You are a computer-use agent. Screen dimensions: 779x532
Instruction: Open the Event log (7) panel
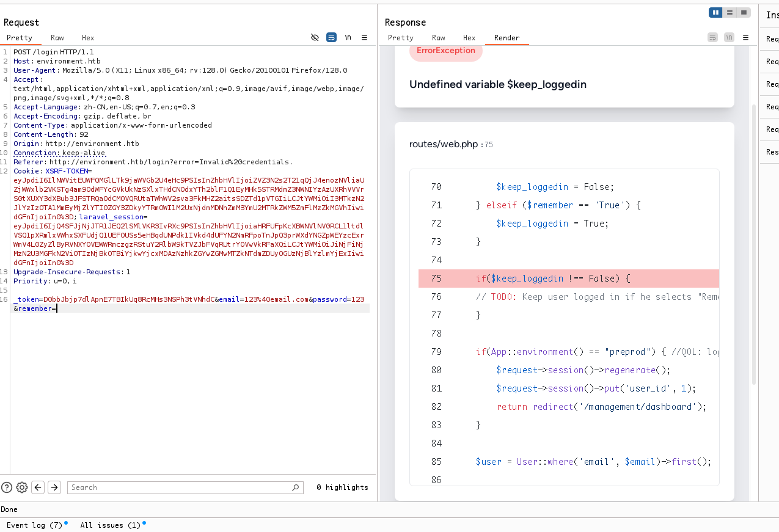coord(34,525)
